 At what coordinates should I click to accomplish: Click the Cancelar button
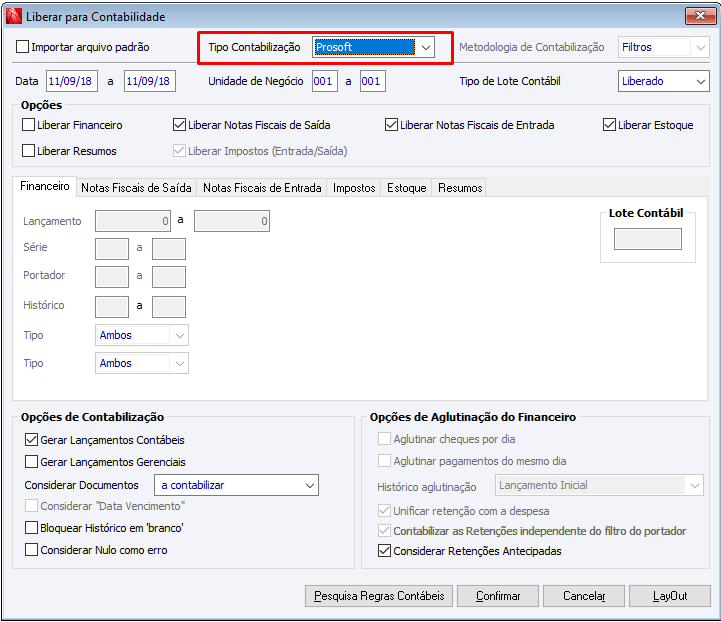pyautogui.click(x=584, y=596)
